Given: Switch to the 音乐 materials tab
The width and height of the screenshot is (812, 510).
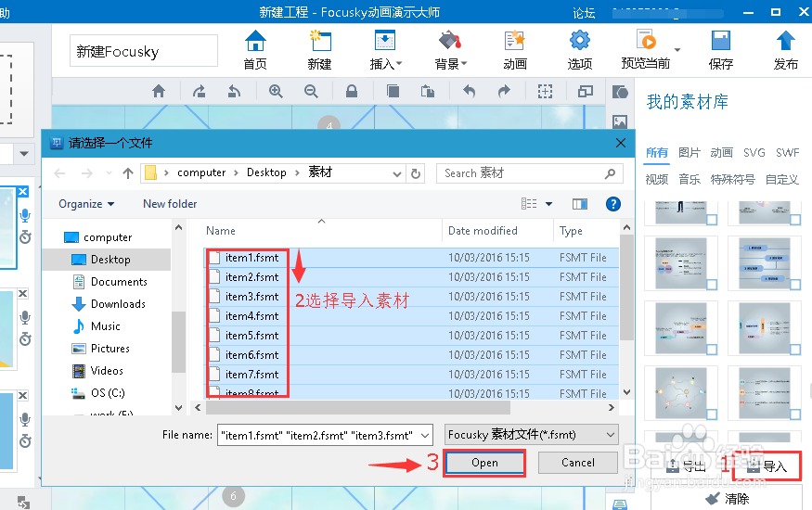Looking at the screenshot, I should 690,180.
